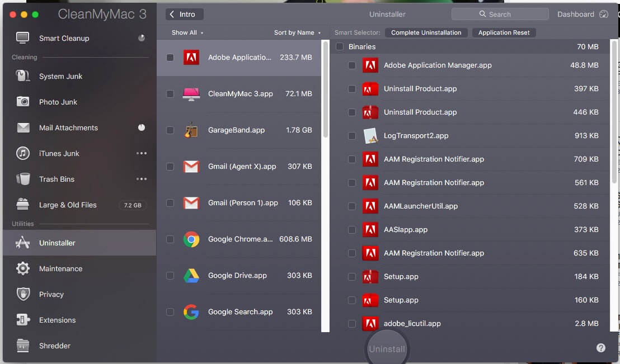Open the Shredder icon
620x364 pixels.
[x=22, y=346]
